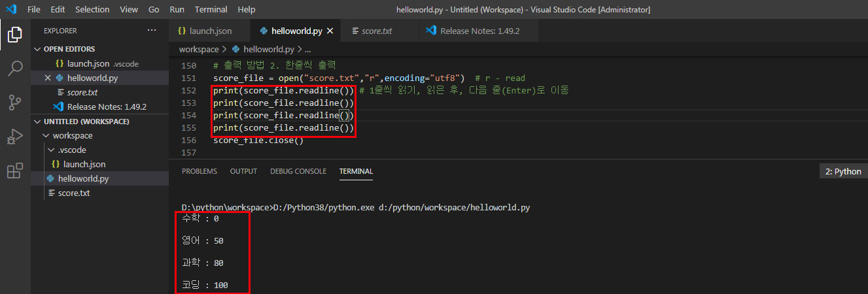Open Explorer's more actions ellipsis
Image resolution: width=868 pixels, height=294 pixels.
(x=152, y=31)
